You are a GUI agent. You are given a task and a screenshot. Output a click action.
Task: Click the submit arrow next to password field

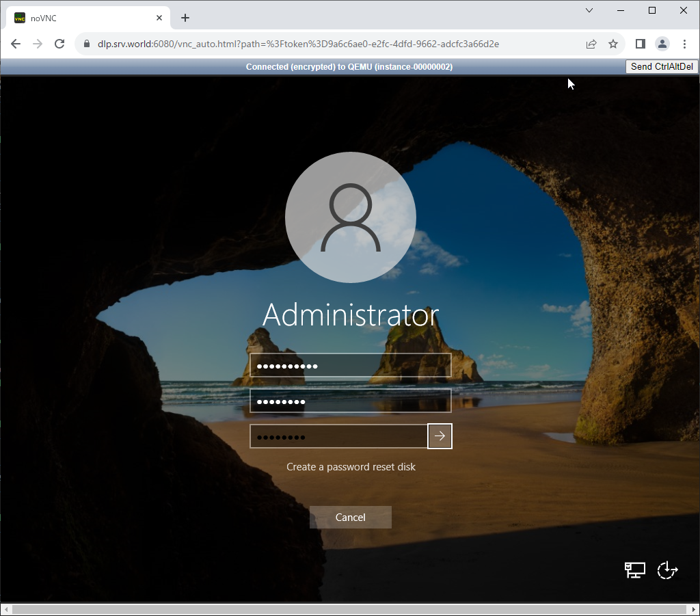[440, 436]
